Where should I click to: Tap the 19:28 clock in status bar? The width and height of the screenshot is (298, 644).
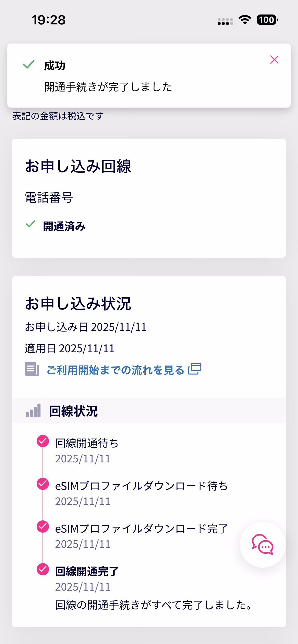[49, 20]
